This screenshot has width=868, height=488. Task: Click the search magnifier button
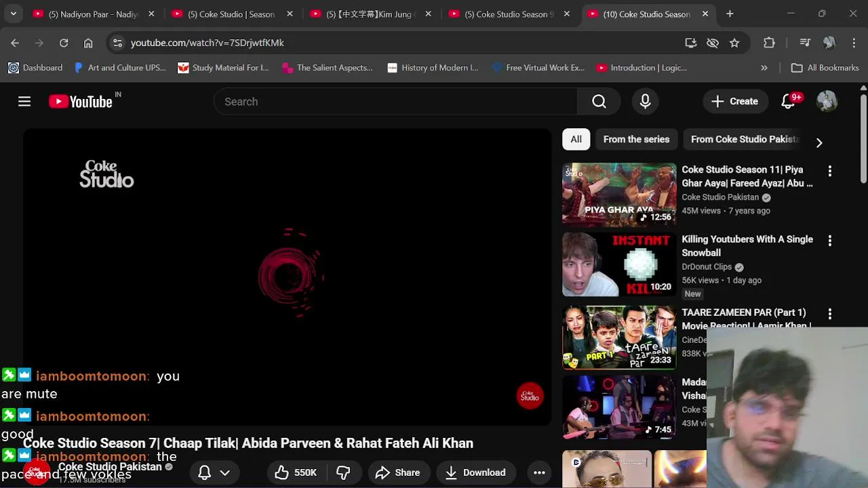coord(599,102)
